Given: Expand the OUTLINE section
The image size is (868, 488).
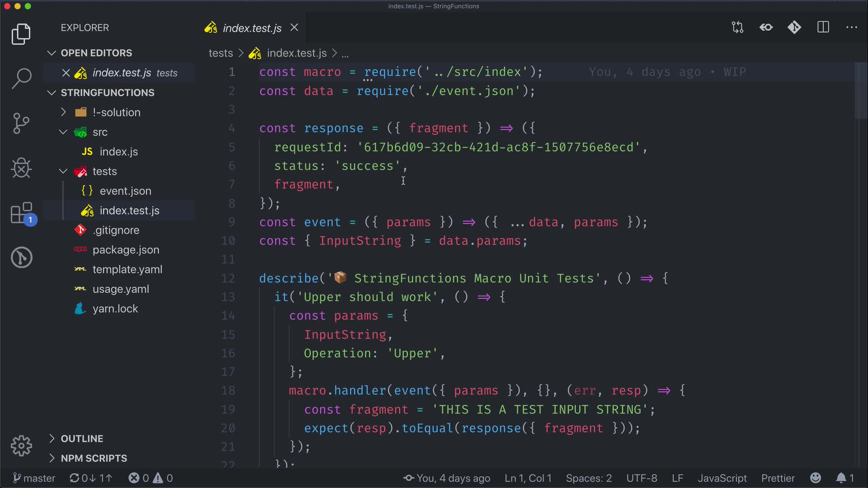Looking at the screenshot, I should click(x=82, y=439).
